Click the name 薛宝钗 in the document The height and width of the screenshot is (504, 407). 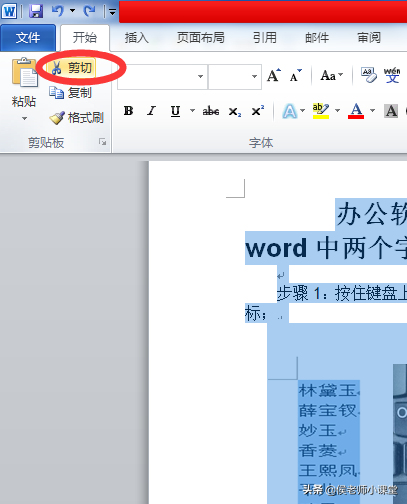tap(328, 410)
